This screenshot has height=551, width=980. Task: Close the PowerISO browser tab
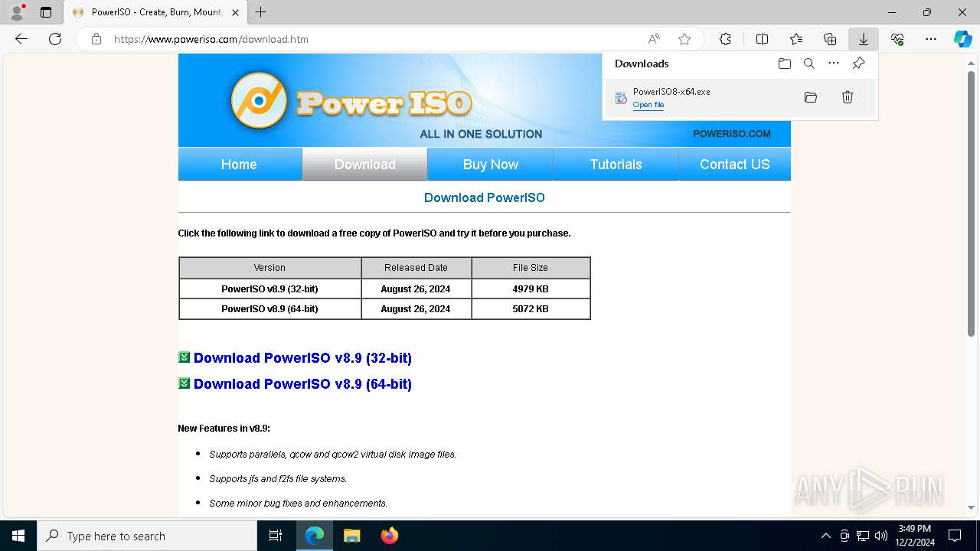pos(235,12)
